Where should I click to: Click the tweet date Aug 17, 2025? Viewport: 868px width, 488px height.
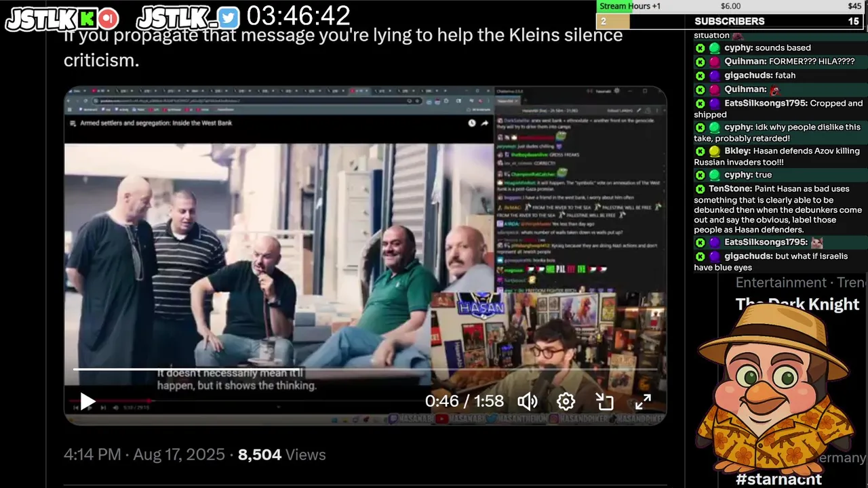(179, 455)
